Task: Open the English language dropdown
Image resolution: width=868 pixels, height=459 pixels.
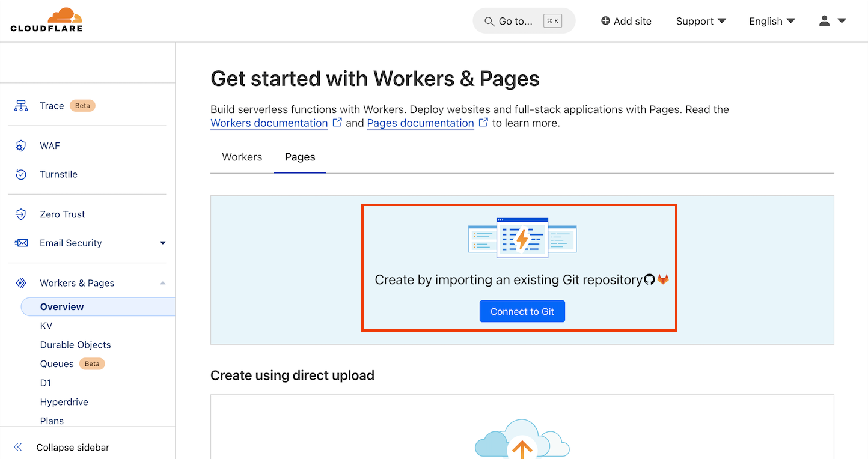Action: point(771,21)
